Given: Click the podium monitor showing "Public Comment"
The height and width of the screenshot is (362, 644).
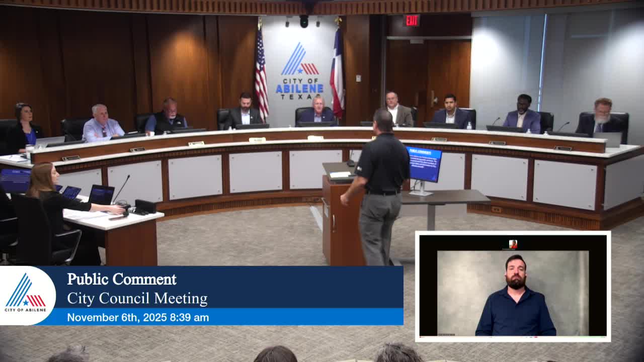Looking at the screenshot, I should [423, 164].
